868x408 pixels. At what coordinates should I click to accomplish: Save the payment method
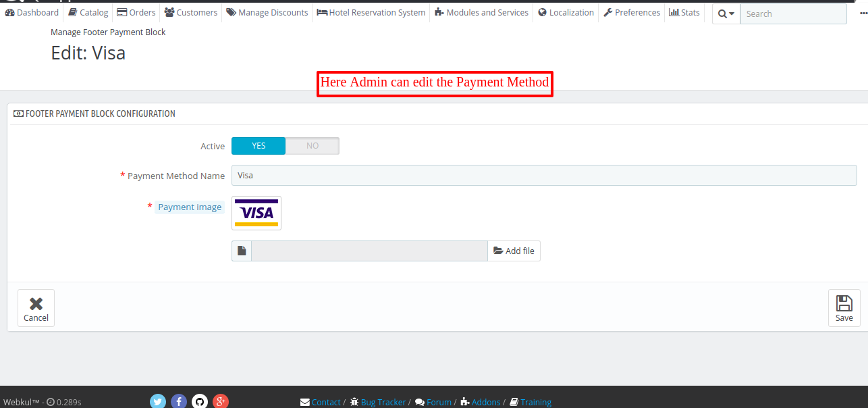[844, 308]
